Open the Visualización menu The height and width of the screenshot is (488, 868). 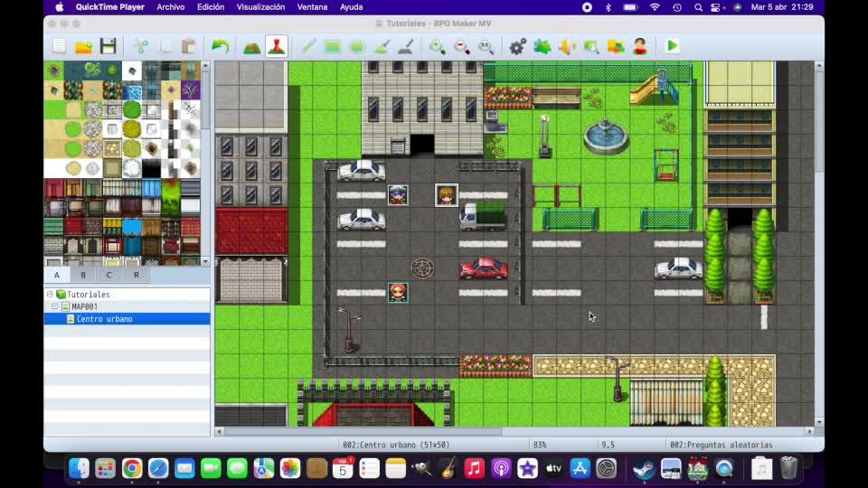click(260, 7)
